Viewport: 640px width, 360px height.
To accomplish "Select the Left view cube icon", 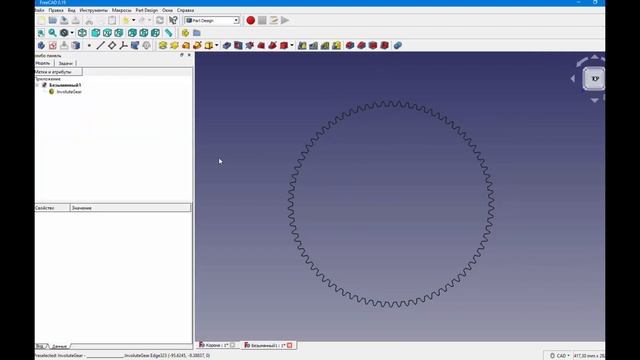I will [x=155, y=33].
